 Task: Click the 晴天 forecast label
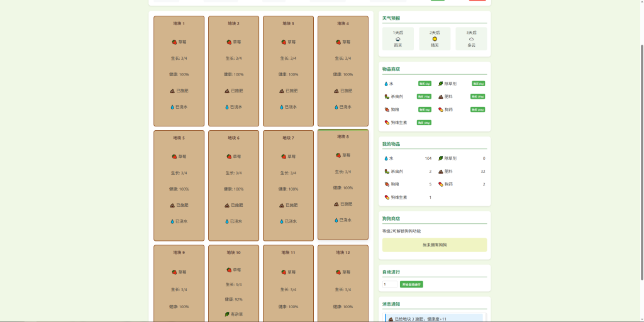pyautogui.click(x=435, y=45)
